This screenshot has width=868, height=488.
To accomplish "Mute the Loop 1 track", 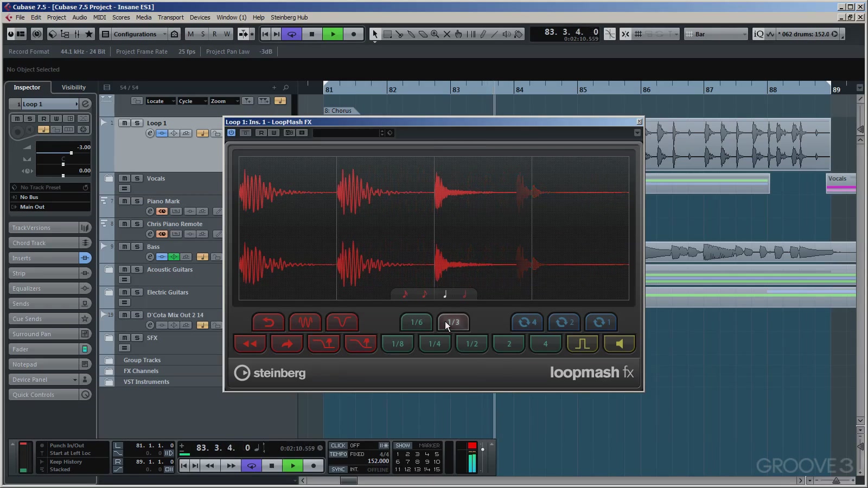I will [x=125, y=123].
